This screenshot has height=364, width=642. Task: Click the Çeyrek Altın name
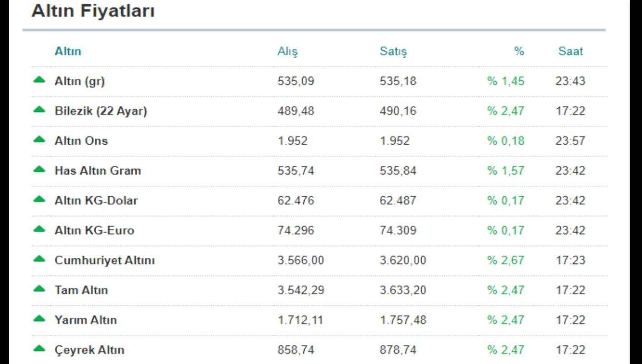click(x=89, y=350)
